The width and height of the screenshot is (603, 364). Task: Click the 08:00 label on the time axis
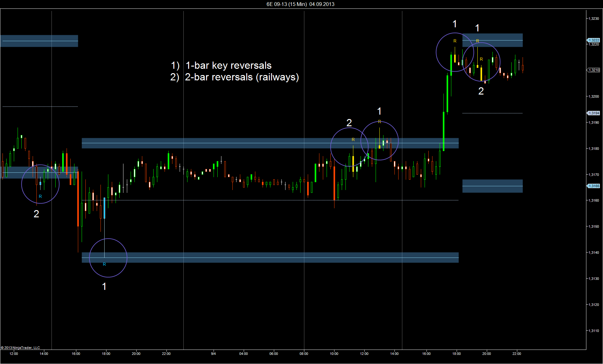[304, 354]
